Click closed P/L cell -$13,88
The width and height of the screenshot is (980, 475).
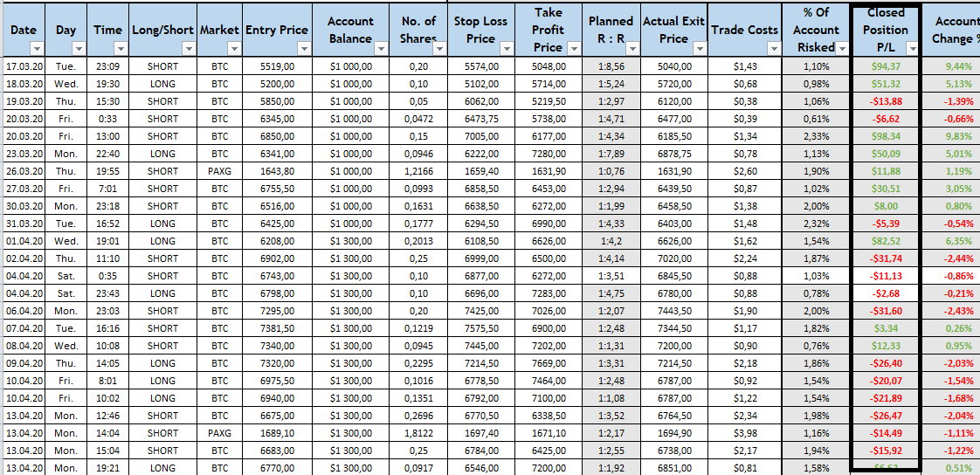[x=885, y=101]
